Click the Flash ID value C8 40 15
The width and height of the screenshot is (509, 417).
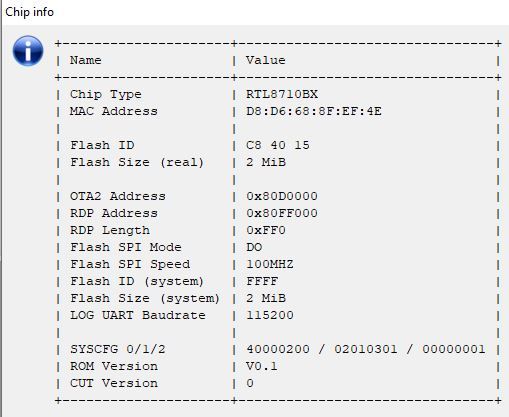(278, 145)
